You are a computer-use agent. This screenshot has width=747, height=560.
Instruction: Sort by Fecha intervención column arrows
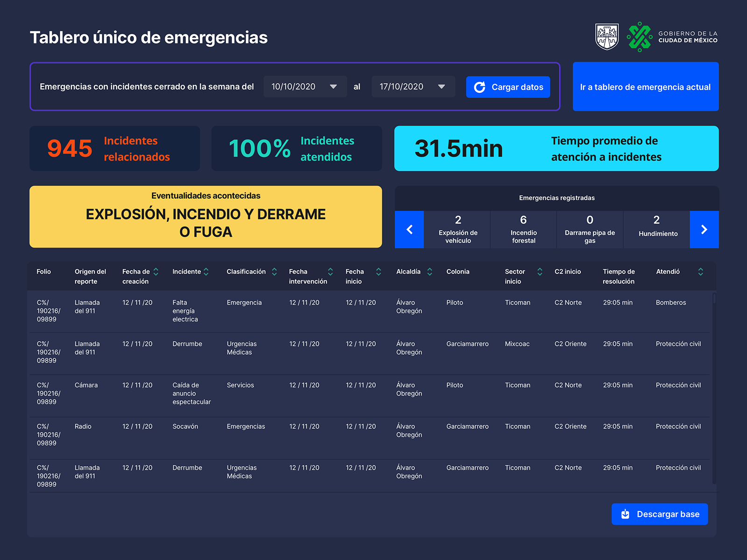(331, 272)
